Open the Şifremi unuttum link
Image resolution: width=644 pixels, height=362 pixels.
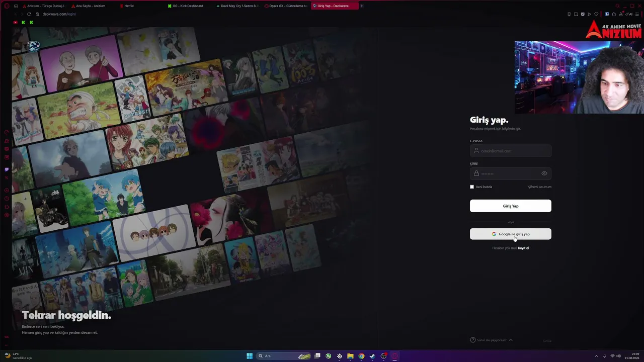tap(540, 187)
